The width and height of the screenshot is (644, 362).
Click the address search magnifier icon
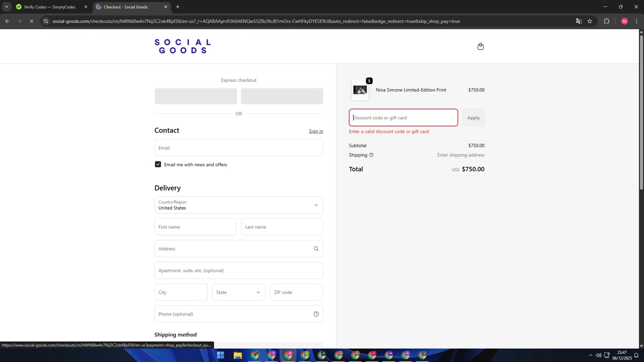(x=316, y=249)
